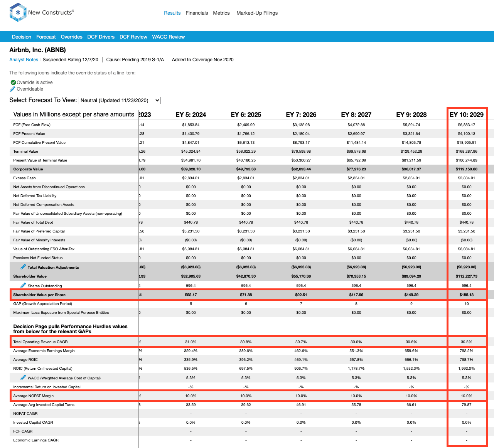This screenshot has width=494, height=448.
Task: Click GAP (Growth Appreciation Period) label
Action: 42,304
